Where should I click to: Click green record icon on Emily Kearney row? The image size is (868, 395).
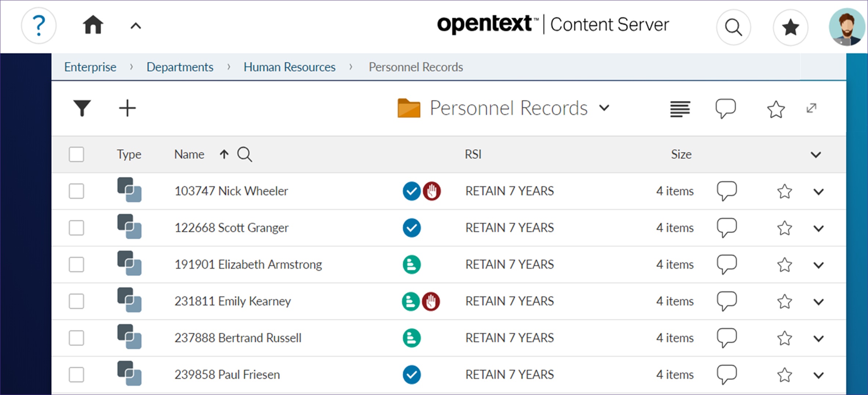click(411, 301)
